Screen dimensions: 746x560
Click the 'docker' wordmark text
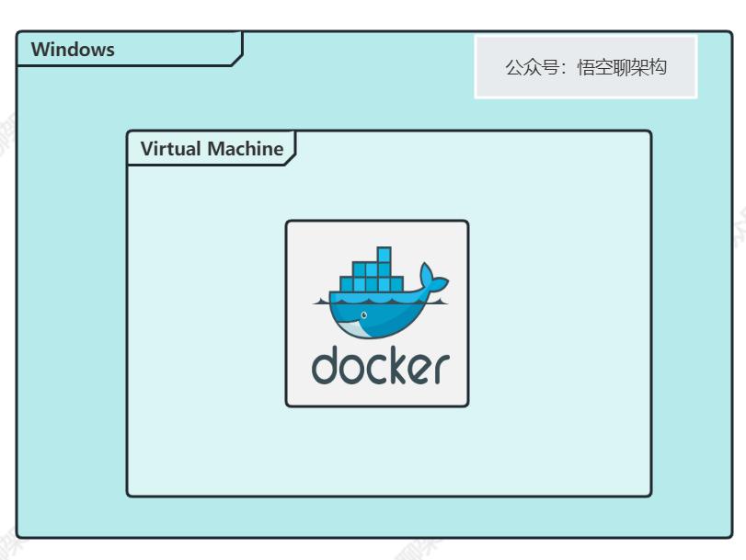[x=378, y=365]
